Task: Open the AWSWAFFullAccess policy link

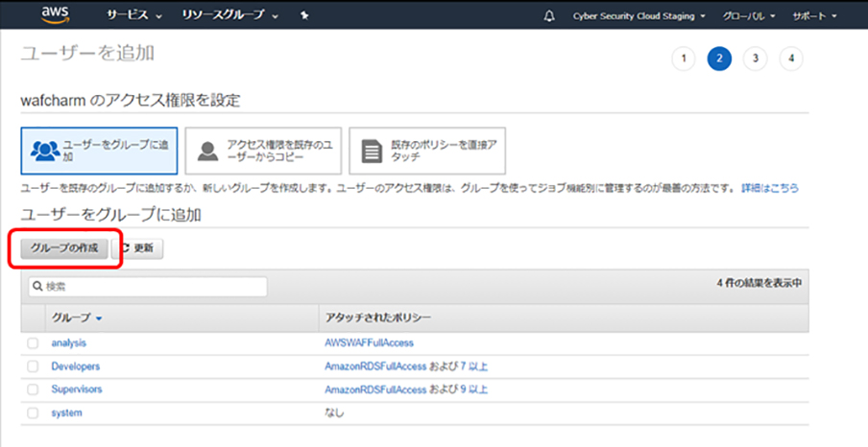Action: click(369, 342)
